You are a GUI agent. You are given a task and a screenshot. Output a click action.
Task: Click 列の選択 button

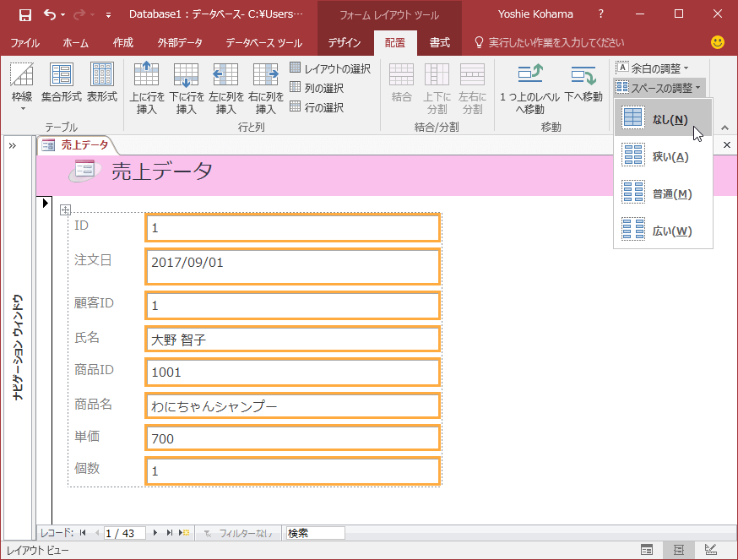coord(317,88)
